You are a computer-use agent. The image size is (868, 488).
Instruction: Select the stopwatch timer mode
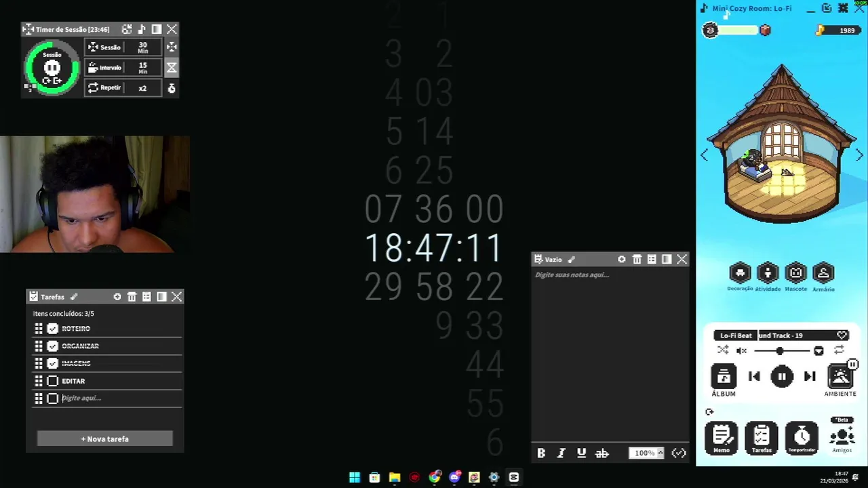click(x=172, y=88)
